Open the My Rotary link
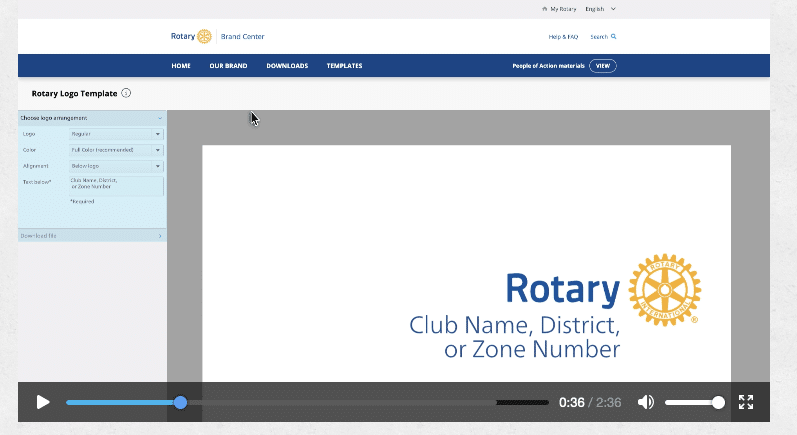This screenshot has height=435, width=797. coord(559,9)
